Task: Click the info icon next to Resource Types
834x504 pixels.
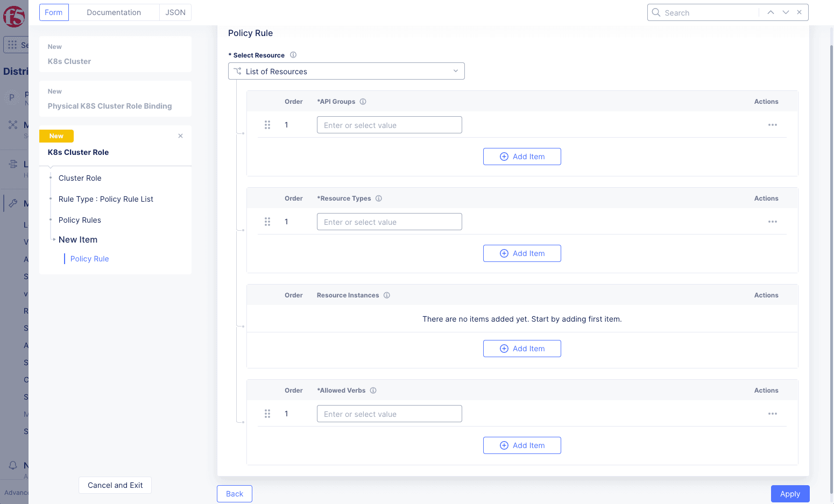Action: (x=379, y=198)
